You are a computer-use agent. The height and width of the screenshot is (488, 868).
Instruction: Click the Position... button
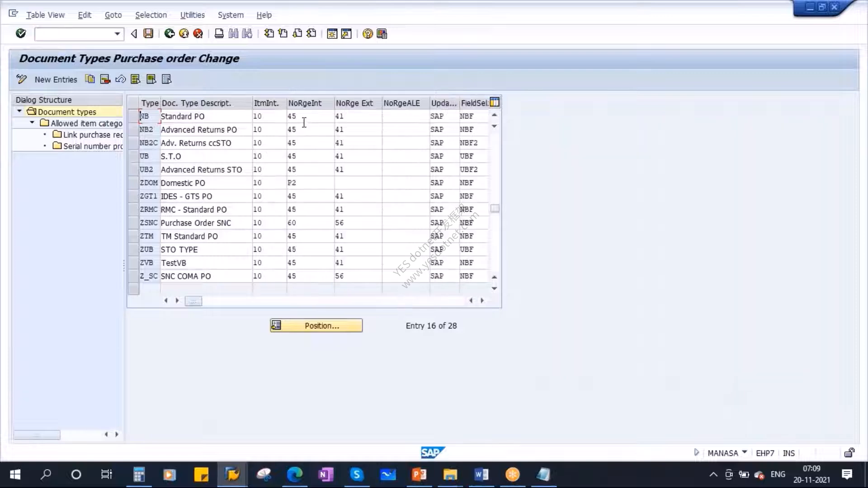pyautogui.click(x=316, y=325)
